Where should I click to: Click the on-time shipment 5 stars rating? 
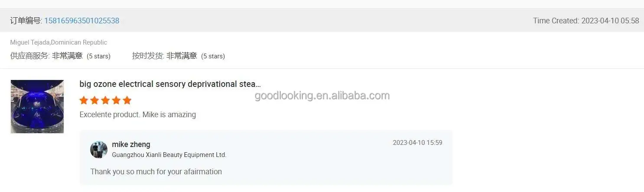(x=179, y=56)
